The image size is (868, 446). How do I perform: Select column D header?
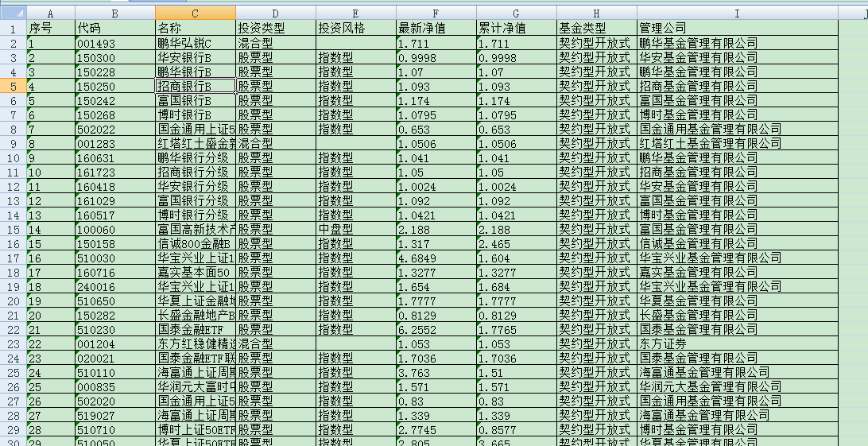tap(276, 13)
